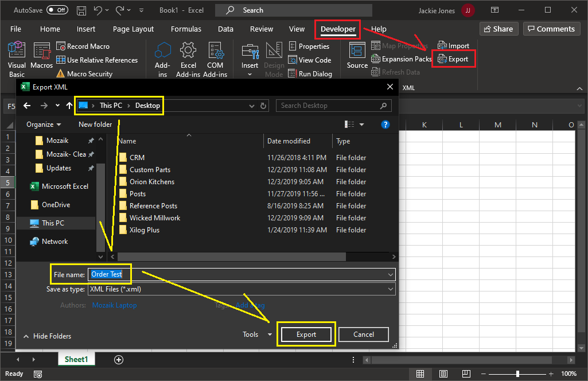Open COM Add-ins icon
The image size is (588, 381).
click(x=215, y=50)
